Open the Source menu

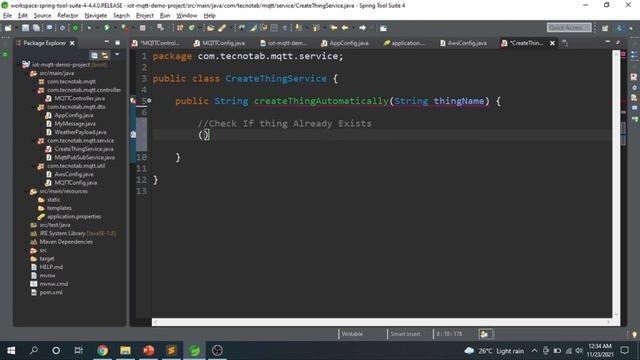tap(42, 16)
